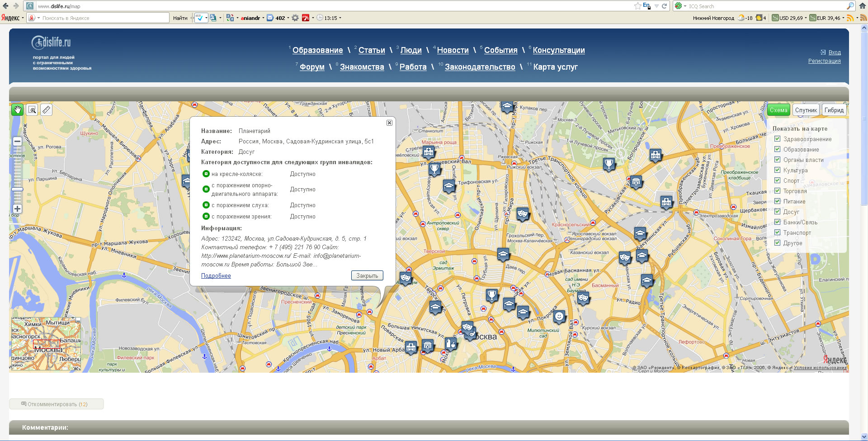Click the Закрыть button in popup
This screenshot has width=868, height=441.
pyautogui.click(x=367, y=275)
